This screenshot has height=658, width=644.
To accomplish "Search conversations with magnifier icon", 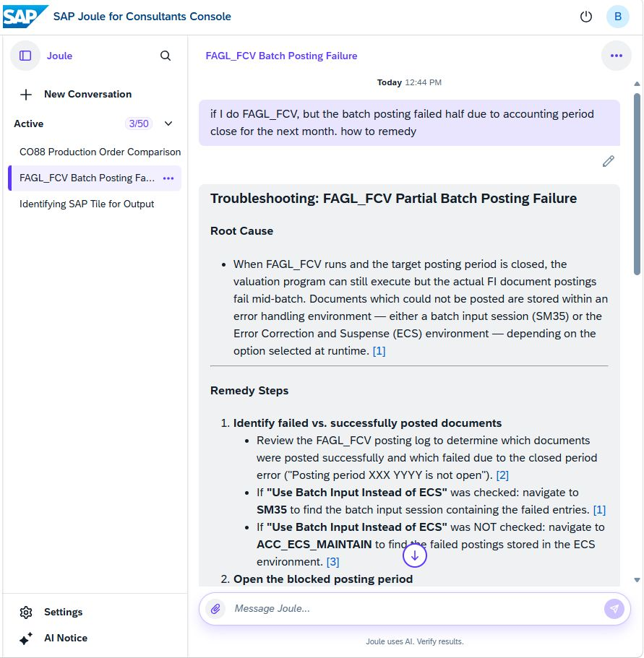I will pyautogui.click(x=166, y=56).
